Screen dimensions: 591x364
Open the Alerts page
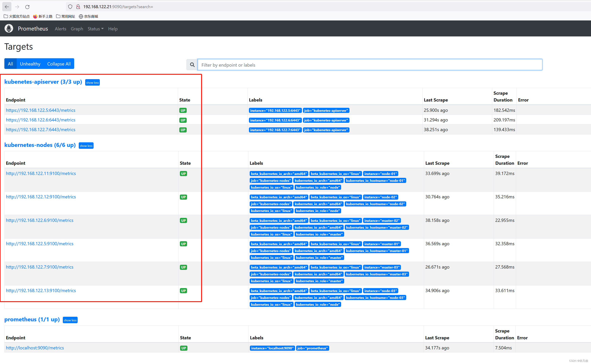60,29
